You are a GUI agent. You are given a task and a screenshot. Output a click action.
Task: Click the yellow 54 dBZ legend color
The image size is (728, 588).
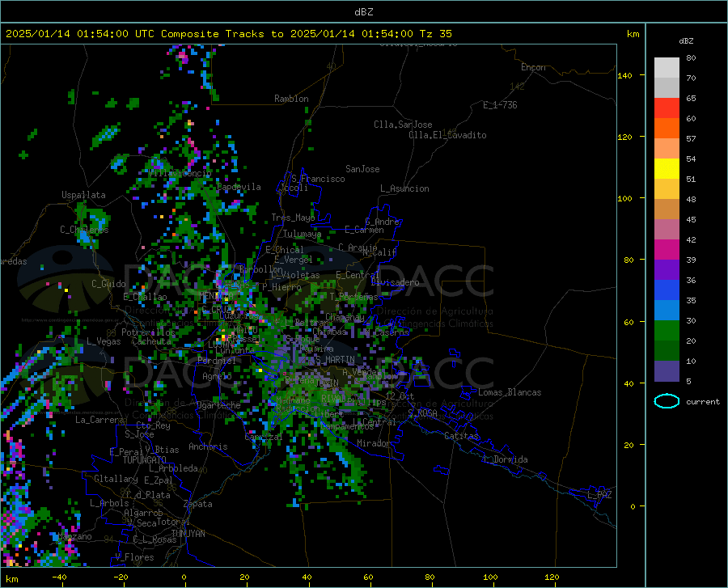click(667, 169)
